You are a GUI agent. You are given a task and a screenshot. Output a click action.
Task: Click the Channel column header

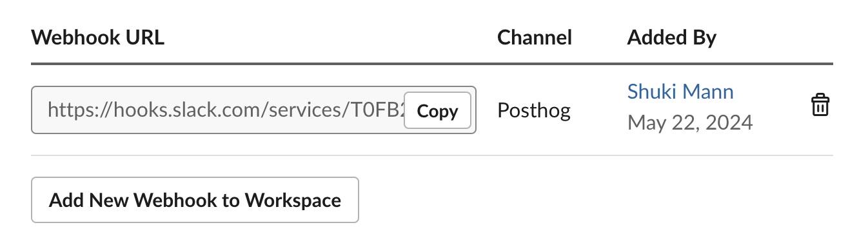pos(535,37)
